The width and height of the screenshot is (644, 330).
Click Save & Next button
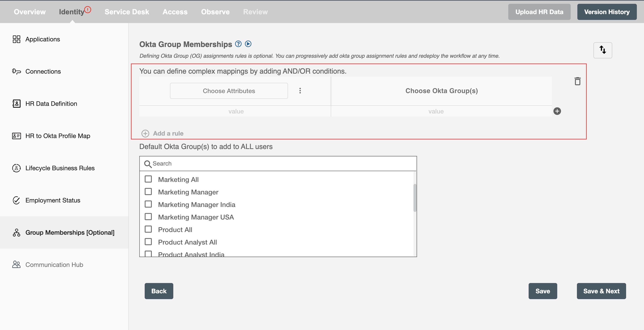click(601, 291)
